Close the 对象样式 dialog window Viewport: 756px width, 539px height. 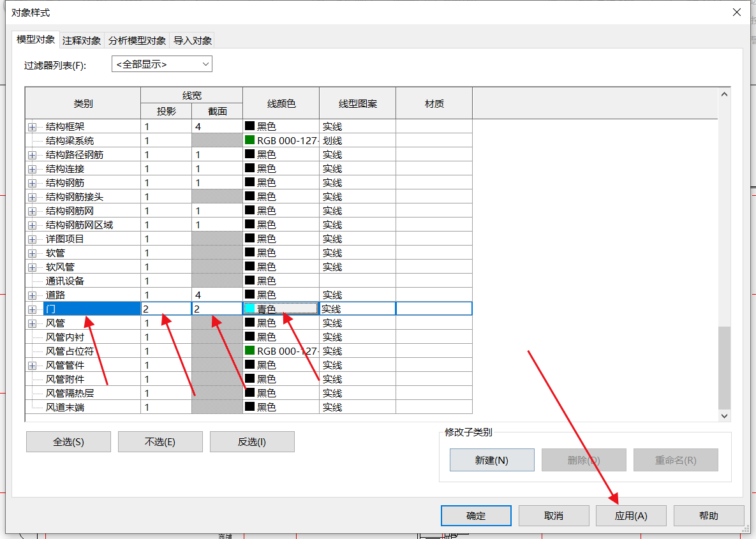[737, 12]
